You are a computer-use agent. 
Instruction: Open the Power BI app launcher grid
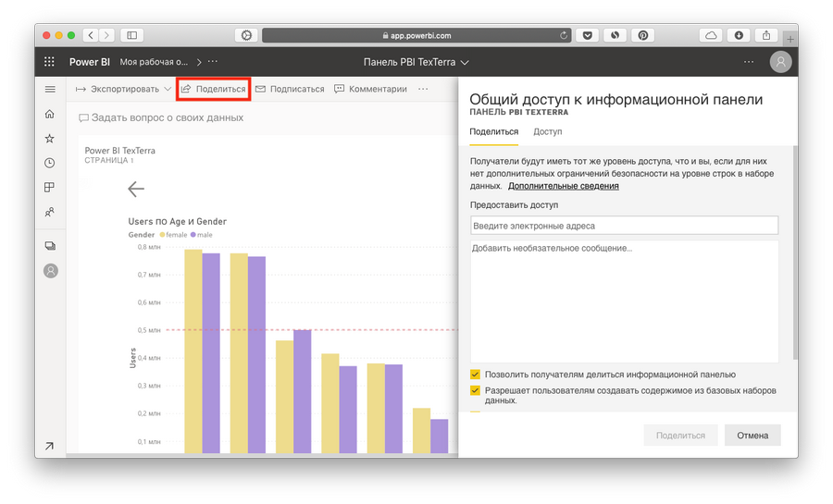(x=49, y=62)
